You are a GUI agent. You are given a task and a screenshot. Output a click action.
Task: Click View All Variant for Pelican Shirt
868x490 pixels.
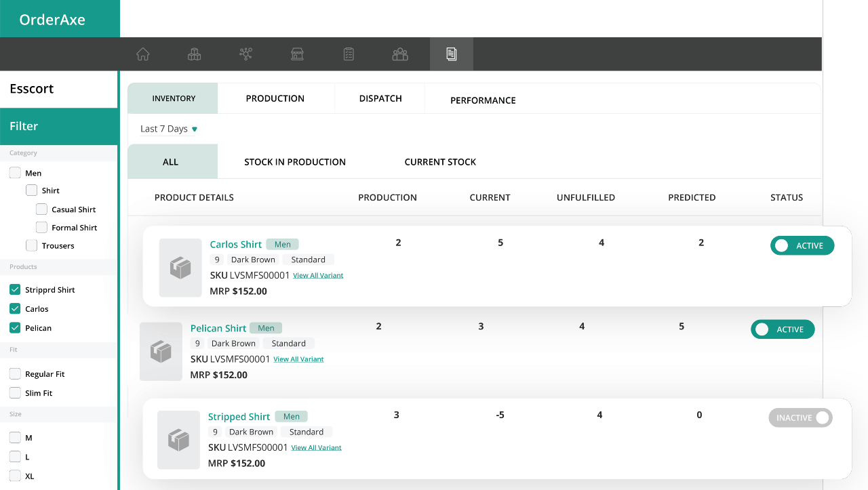point(298,359)
